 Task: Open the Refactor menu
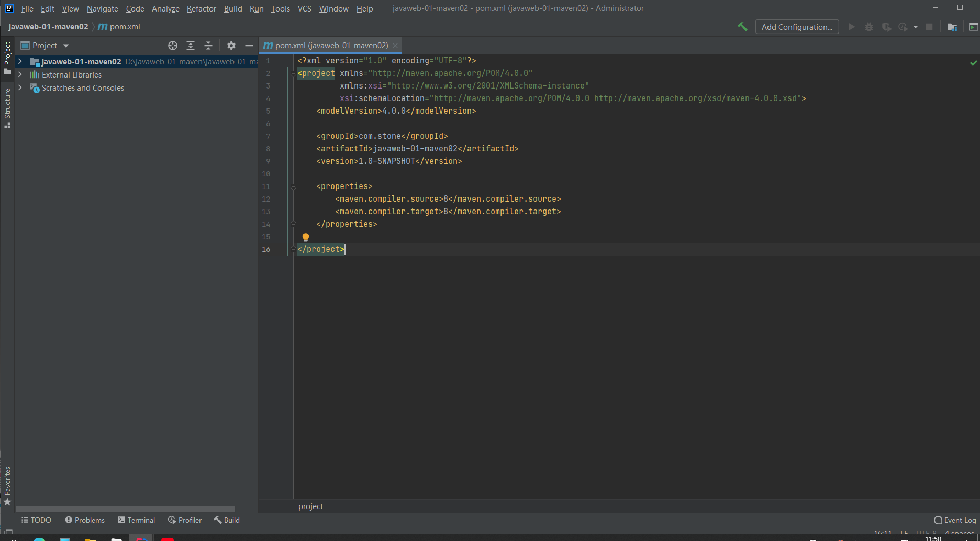coord(202,8)
